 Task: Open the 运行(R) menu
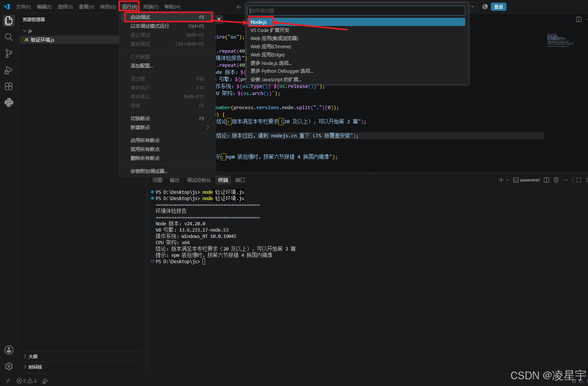129,7
